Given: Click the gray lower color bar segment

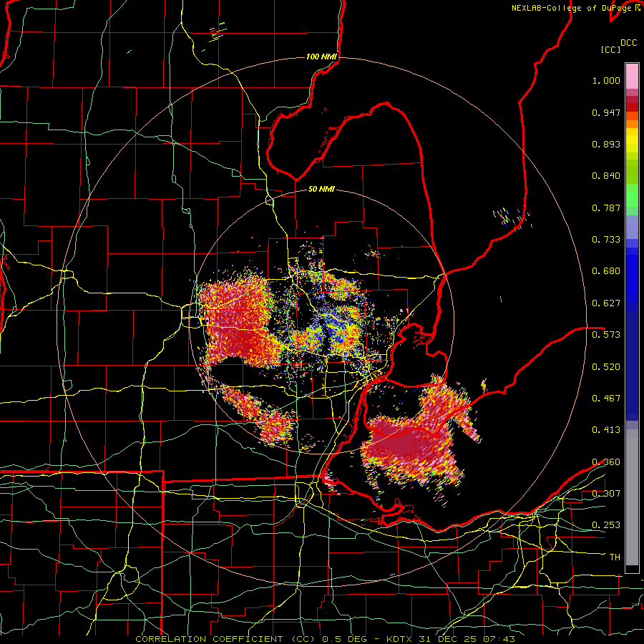Looking at the screenshot, I should (x=632, y=497).
